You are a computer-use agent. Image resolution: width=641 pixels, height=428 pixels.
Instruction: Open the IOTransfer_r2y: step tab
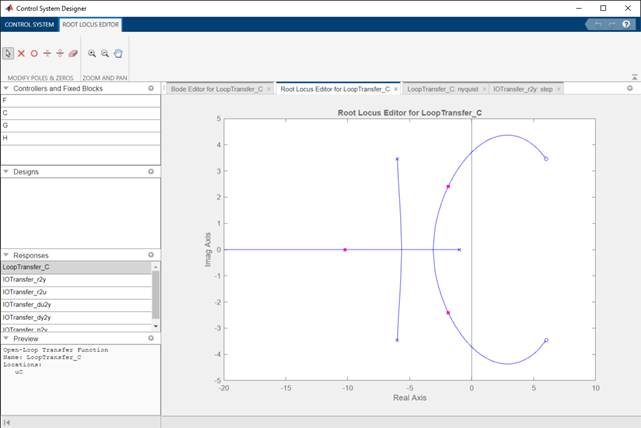coord(523,89)
